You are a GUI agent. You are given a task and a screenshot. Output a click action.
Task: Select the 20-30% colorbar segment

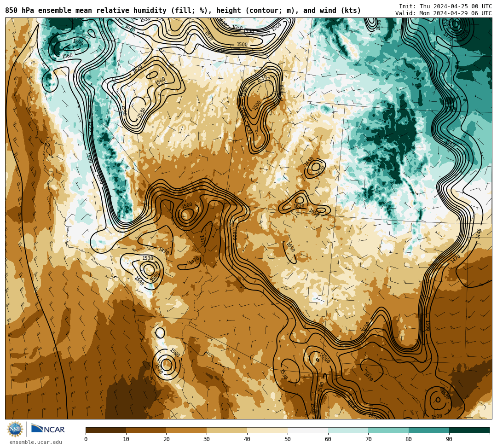(x=186, y=430)
